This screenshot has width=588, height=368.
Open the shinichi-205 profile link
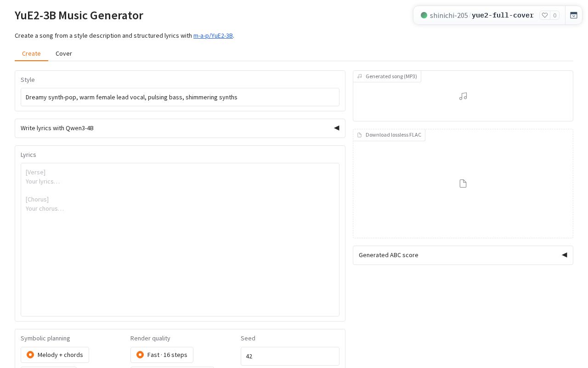coord(449,15)
